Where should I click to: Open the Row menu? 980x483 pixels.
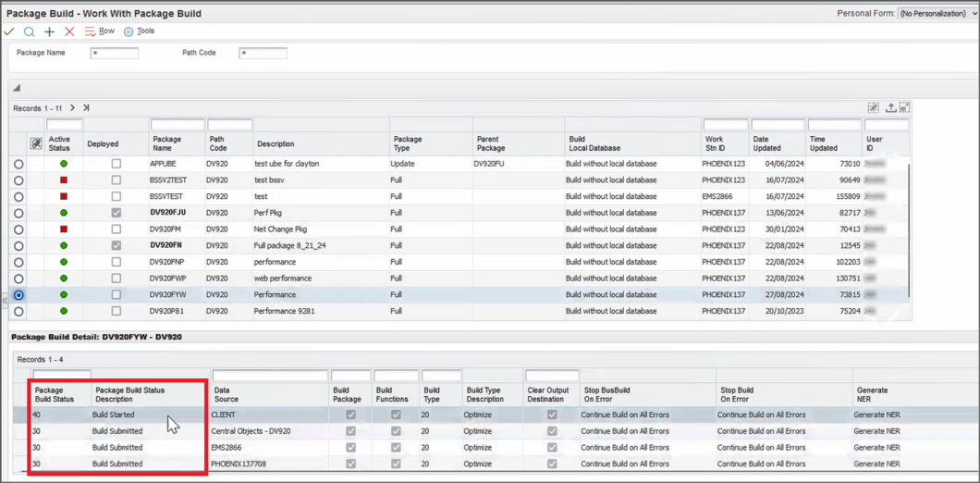tap(107, 31)
